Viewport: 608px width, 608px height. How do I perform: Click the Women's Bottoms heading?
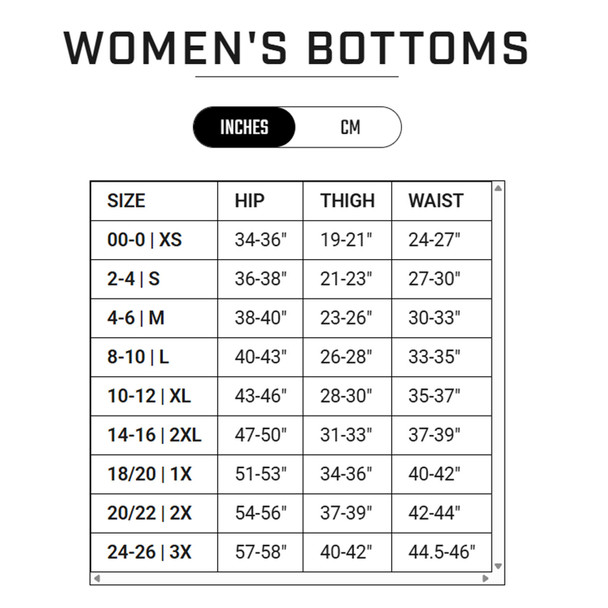[297, 47]
